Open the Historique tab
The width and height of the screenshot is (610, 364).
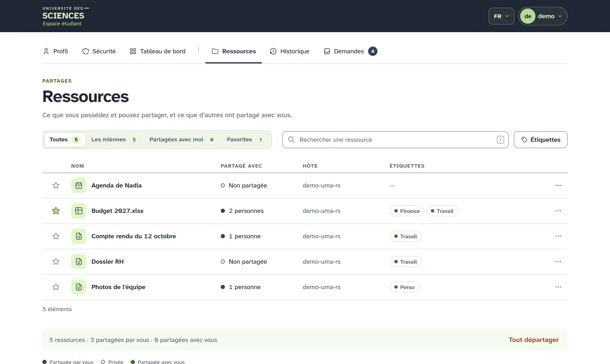pyautogui.click(x=290, y=51)
